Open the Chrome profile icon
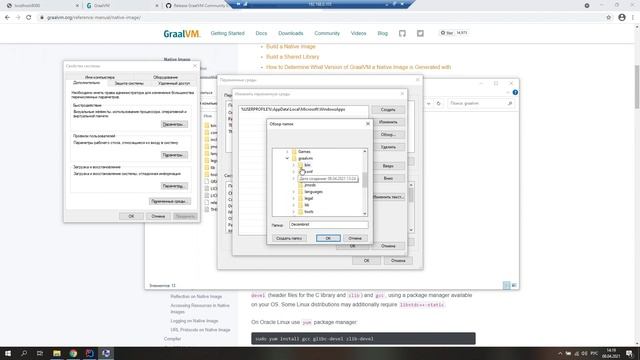640x360 pixels. [x=622, y=18]
